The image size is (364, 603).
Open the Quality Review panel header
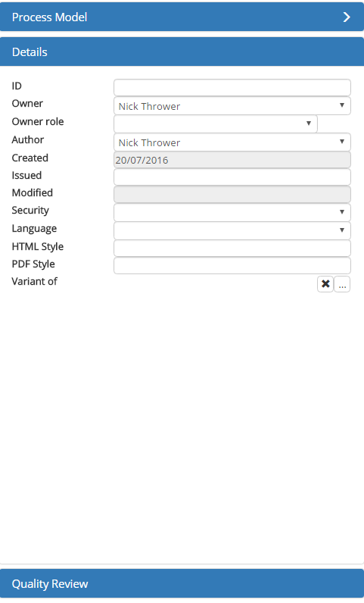pyautogui.click(x=182, y=583)
